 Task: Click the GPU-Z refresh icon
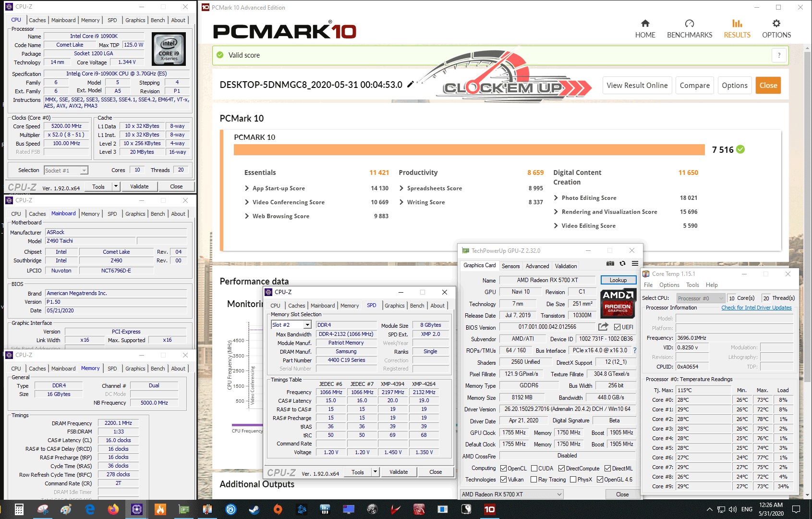[622, 263]
